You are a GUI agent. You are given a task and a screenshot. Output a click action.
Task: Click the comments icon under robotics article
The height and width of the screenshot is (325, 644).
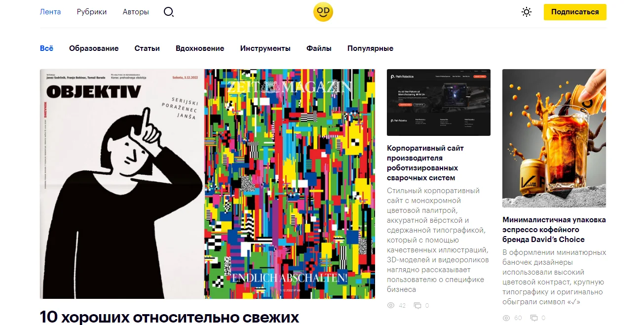click(417, 306)
